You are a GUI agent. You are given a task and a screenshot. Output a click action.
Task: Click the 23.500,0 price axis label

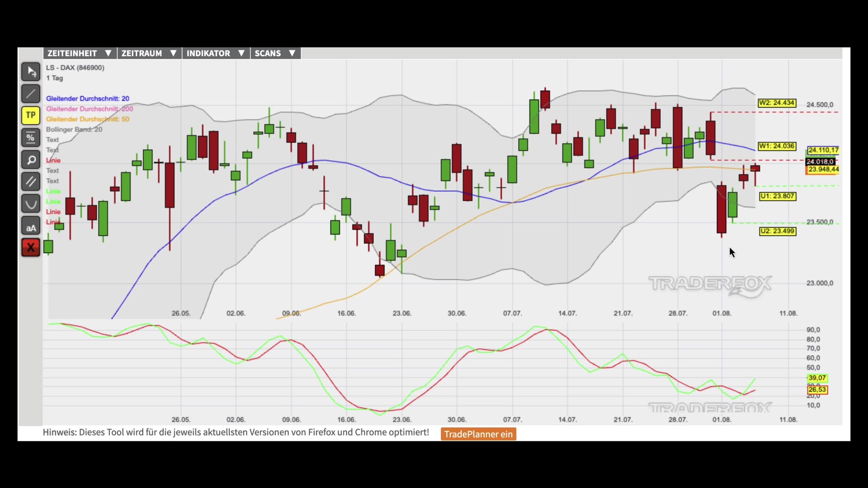(x=820, y=222)
